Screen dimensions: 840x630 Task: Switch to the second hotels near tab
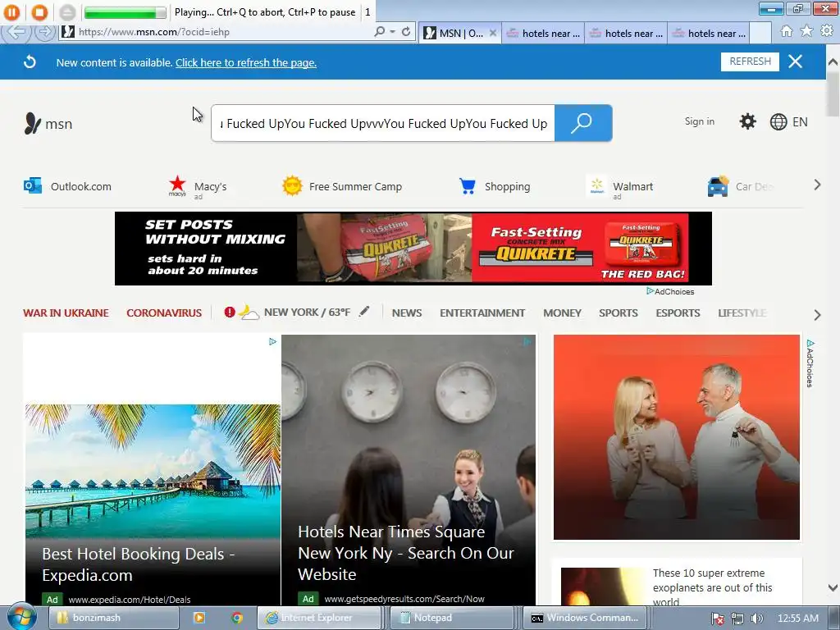pos(626,33)
